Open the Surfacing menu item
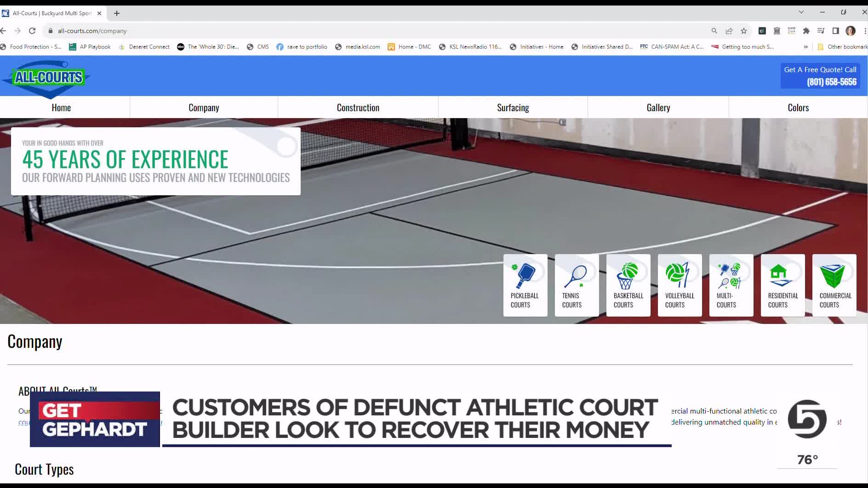The height and width of the screenshot is (488, 868). coord(513,108)
